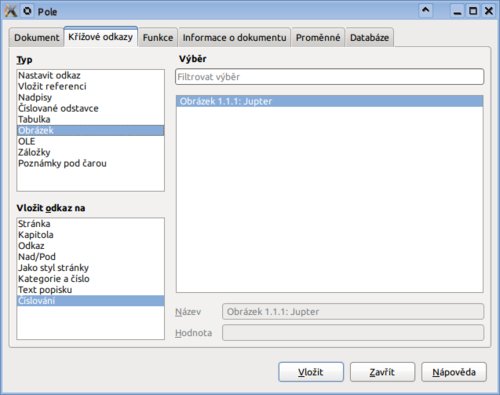Open the Informace o dokumentu tab
Image resolution: width=500 pixels, height=395 pixels.
pos(234,37)
